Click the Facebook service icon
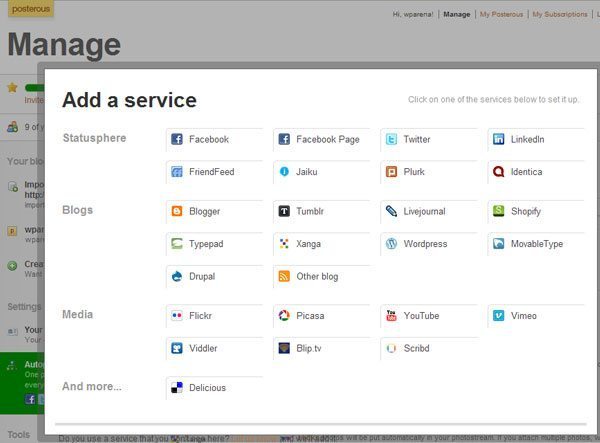The image size is (600, 443). (x=177, y=139)
